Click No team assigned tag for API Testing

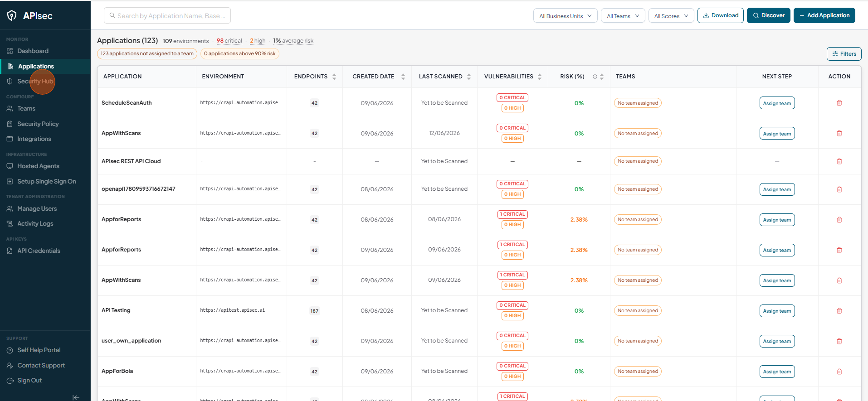pyautogui.click(x=638, y=311)
